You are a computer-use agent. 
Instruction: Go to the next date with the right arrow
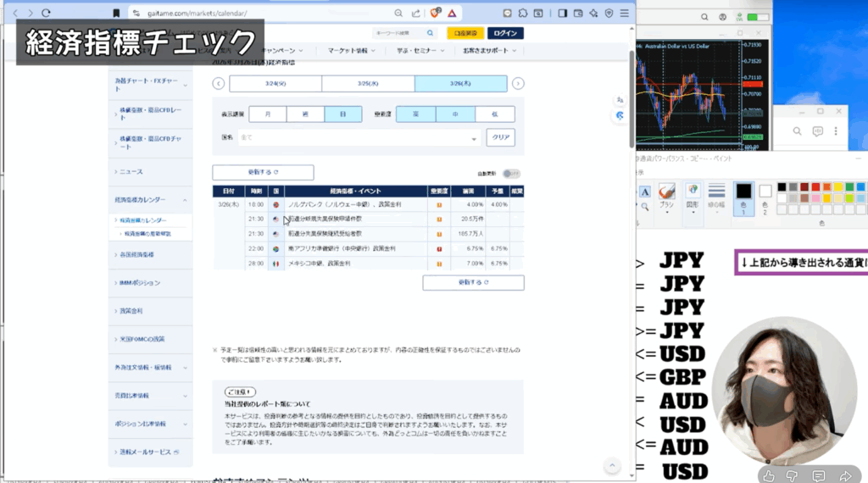click(x=518, y=83)
